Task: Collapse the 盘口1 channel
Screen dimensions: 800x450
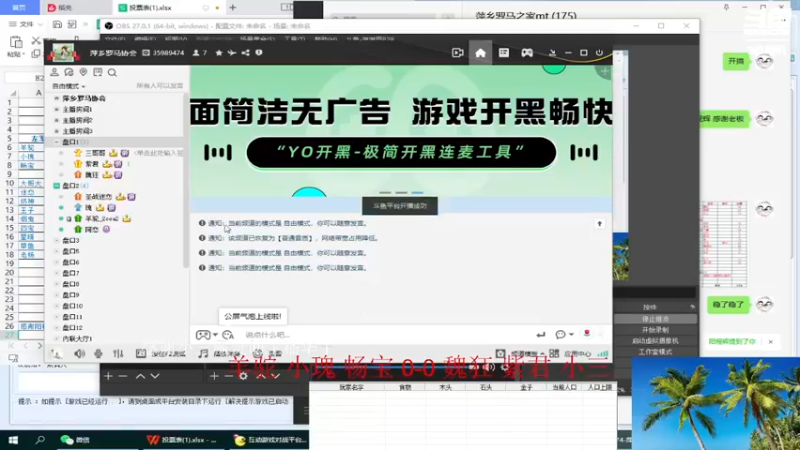Action: click(x=57, y=142)
